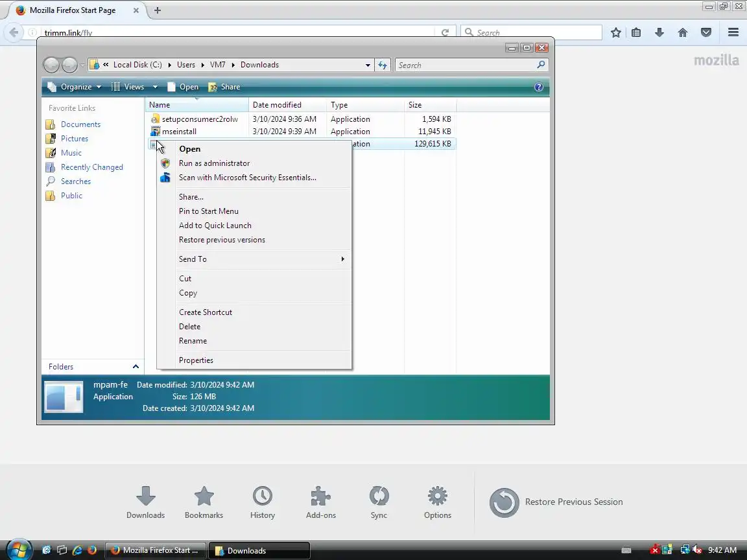
Task: Open Recently Changed favorite link
Action: [x=85, y=167]
